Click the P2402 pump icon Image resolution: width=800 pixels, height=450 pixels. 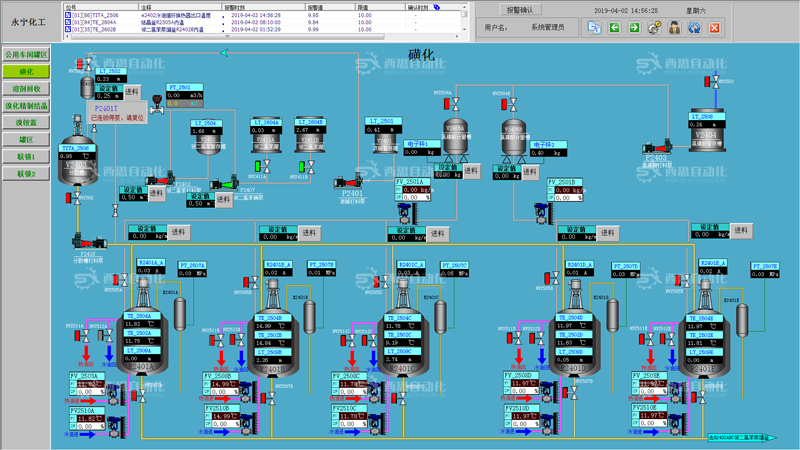[x=160, y=179]
